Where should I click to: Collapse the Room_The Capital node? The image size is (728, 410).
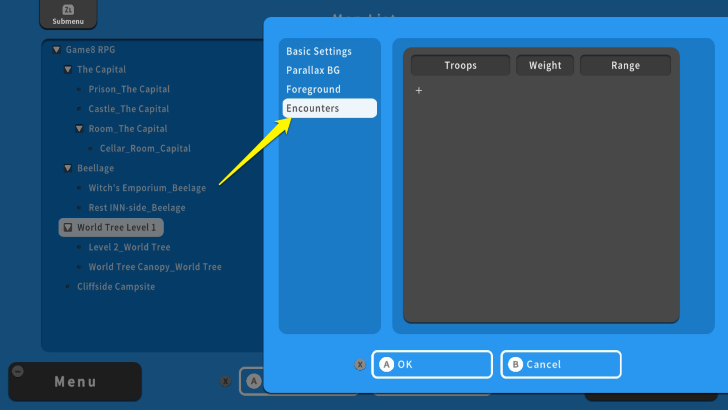[78, 129]
